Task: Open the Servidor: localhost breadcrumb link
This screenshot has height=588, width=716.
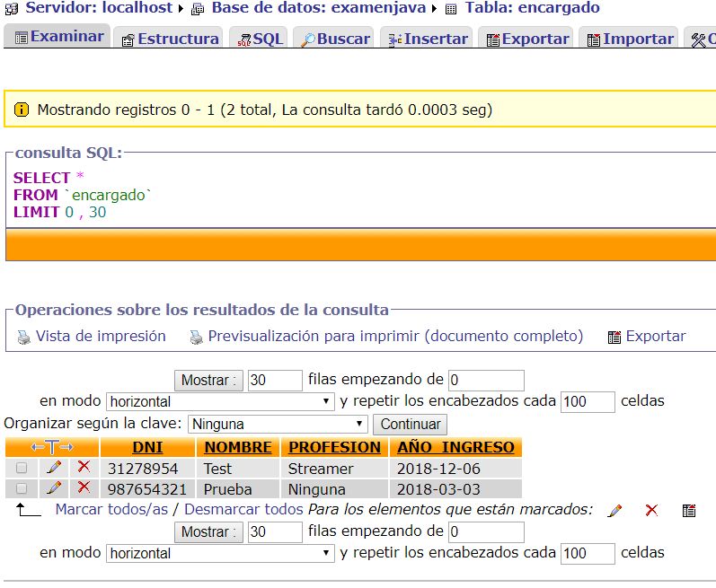Action: (x=99, y=7)
